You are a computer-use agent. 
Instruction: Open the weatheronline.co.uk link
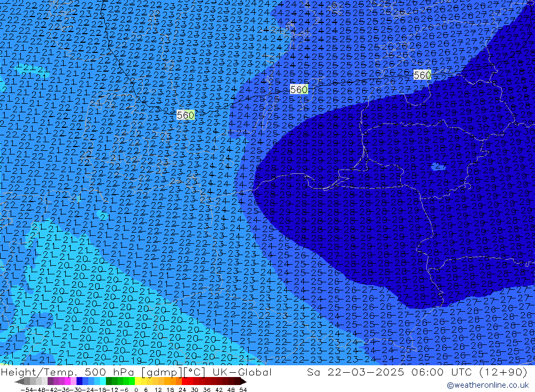(488, 385)
